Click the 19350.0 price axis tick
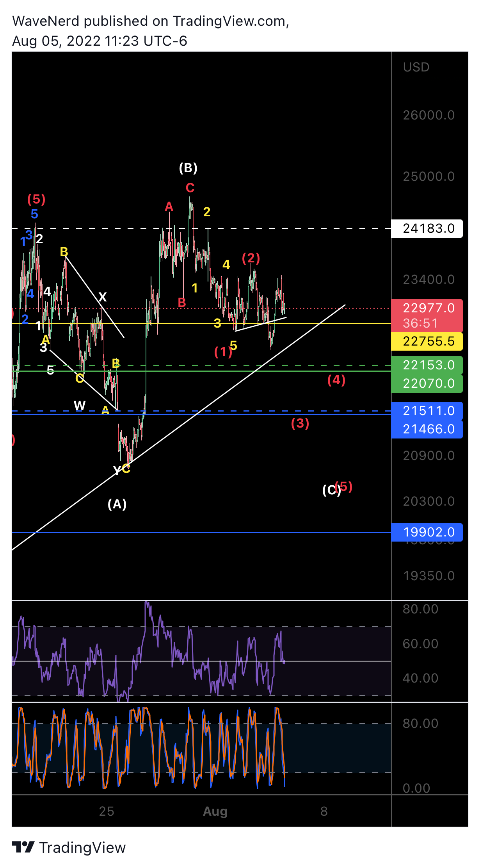The height and width of the screenshot is (868, 480). [428, 576]
